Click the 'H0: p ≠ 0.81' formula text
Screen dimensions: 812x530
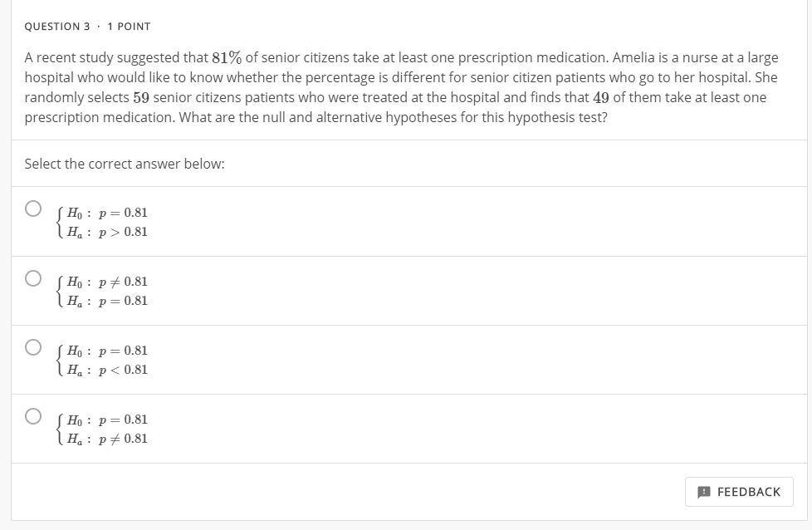pyautogui.click(x=106, y=282)
